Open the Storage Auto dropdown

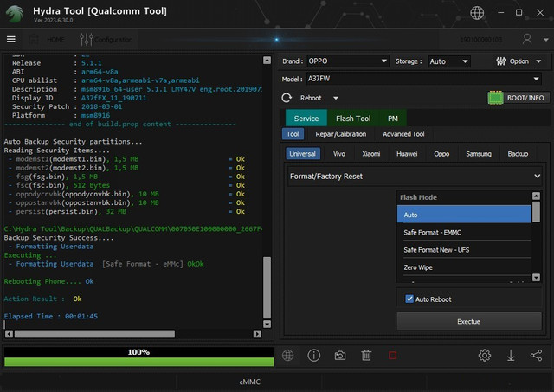(x=449, y=61)
